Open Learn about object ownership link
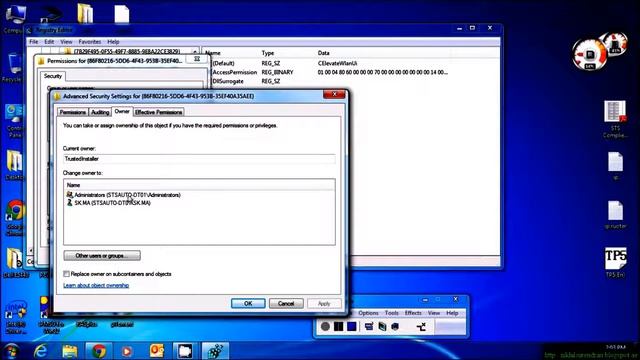The image size is (640, 360). coord(96,285)
